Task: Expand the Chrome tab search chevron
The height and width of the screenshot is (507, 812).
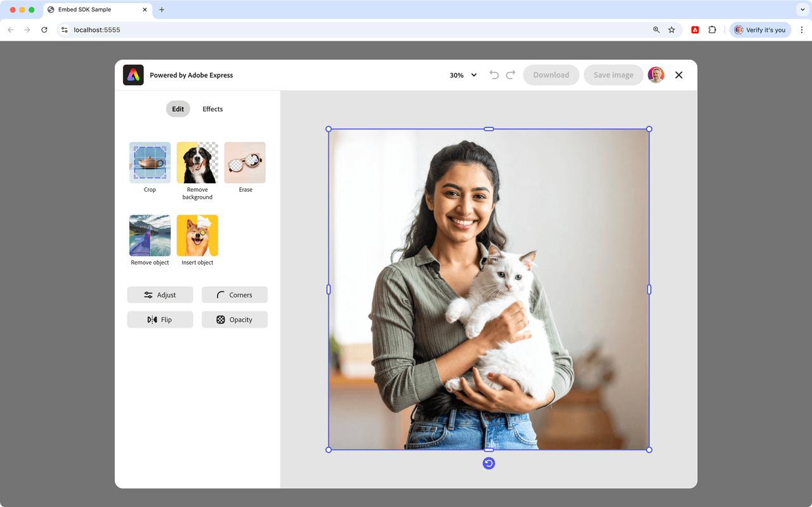Action: point(802,10)
